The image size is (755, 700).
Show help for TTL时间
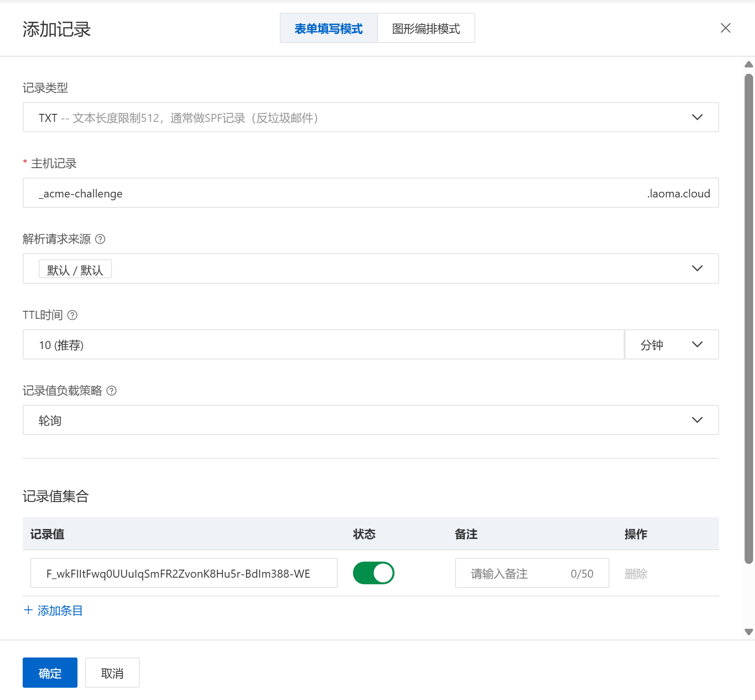[x=72, y=315]
